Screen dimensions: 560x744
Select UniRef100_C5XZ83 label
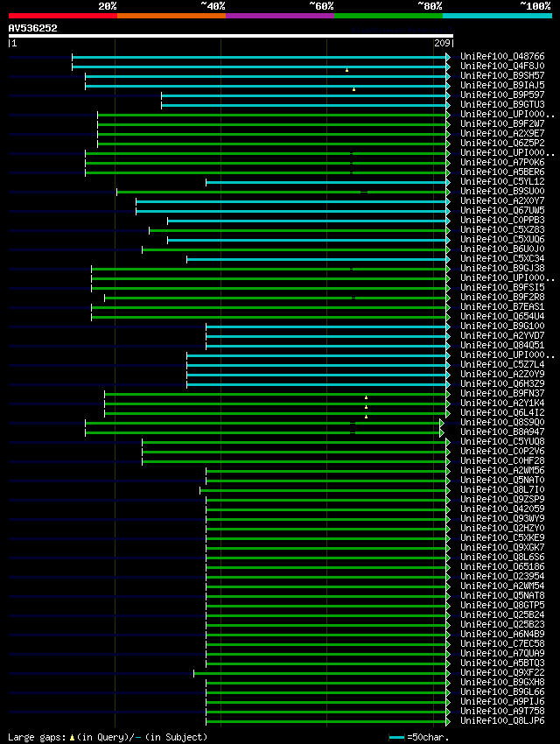(502, 229)
